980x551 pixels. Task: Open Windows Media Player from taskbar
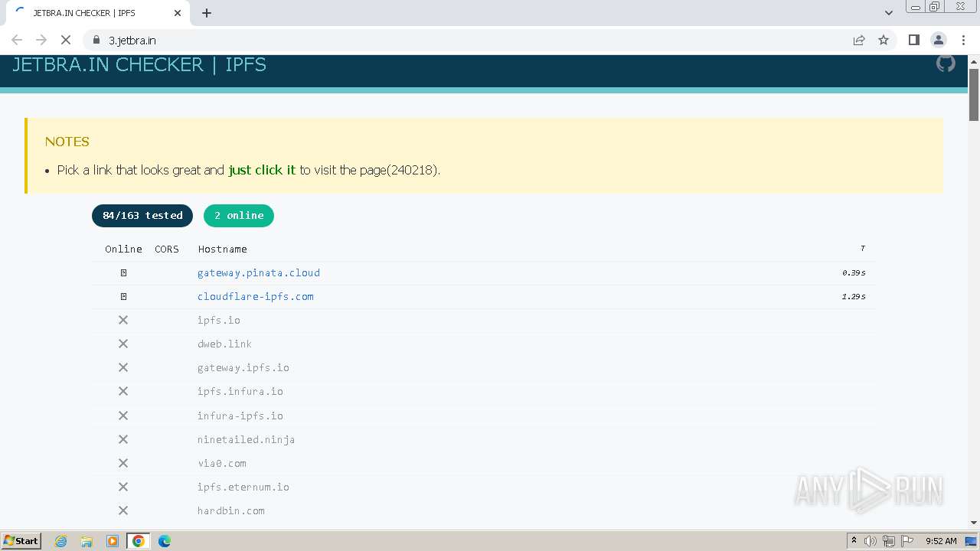[x=113, y=541]
